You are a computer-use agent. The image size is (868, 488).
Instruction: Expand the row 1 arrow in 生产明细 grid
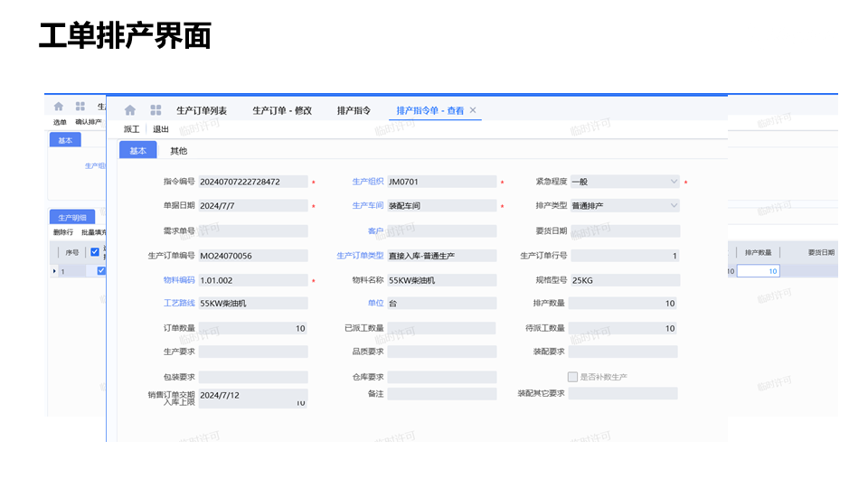[x=54, y=271]
